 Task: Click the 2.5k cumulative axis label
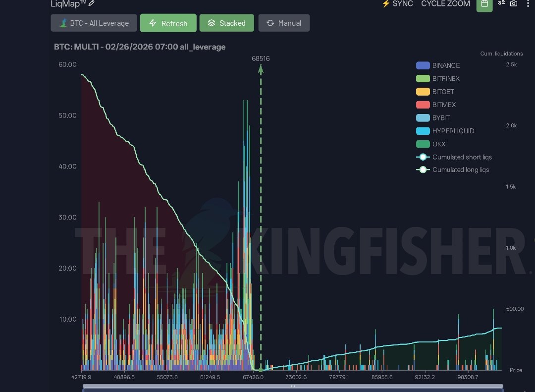tap(511, 64)
